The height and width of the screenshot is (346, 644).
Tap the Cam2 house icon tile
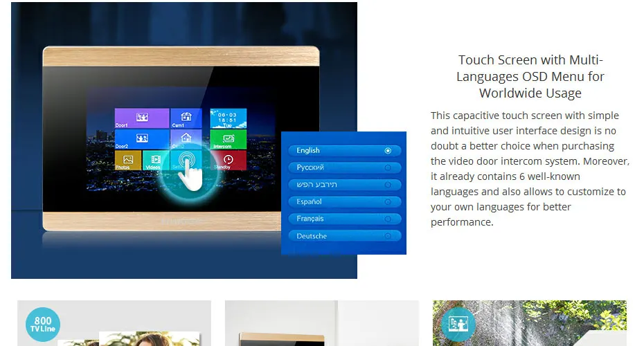click(x=186, y=139)
